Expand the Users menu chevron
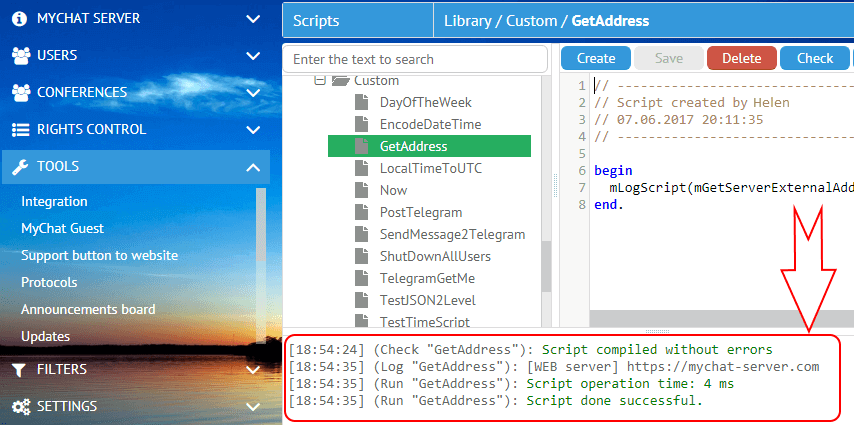Viewport: 854px width, 425px height. pyautogui.click(x=253, y=56)
